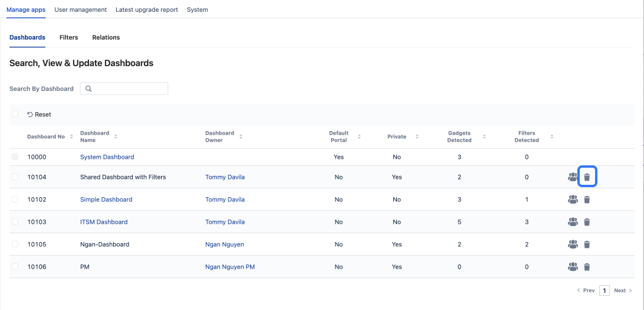The image size is (644, 310).
Task: Sort by Dashboard Name column
Action: [x=116, y=136]
